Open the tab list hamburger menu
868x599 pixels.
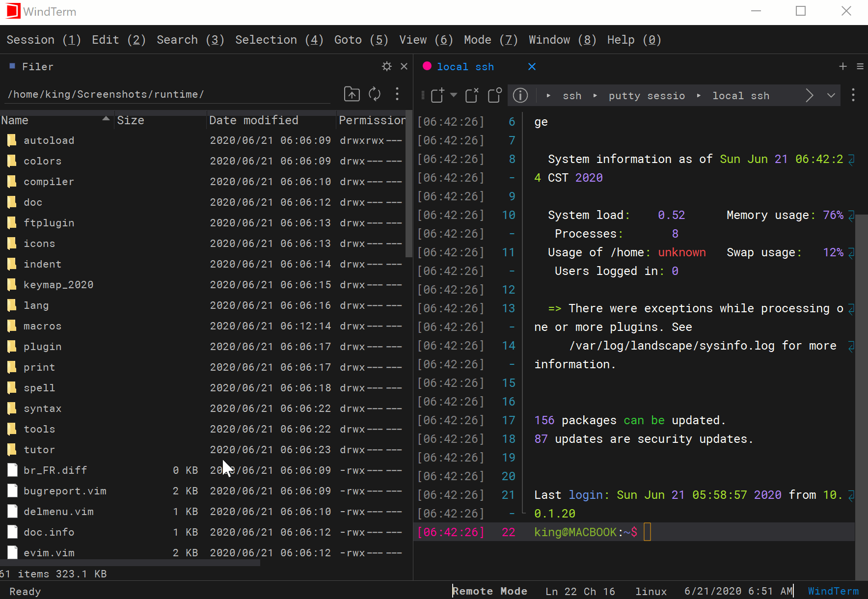(x=860, y=66)
